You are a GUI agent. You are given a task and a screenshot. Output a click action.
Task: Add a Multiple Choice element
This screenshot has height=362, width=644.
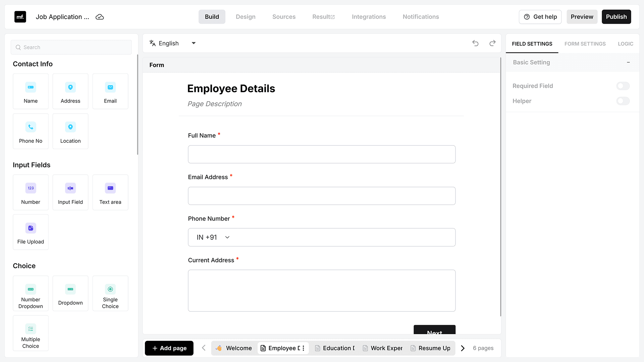[x=31, y=333]
